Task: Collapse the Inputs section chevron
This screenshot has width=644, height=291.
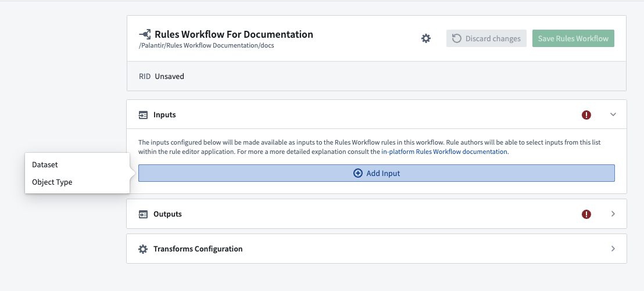Action: [x=613, y=114]
